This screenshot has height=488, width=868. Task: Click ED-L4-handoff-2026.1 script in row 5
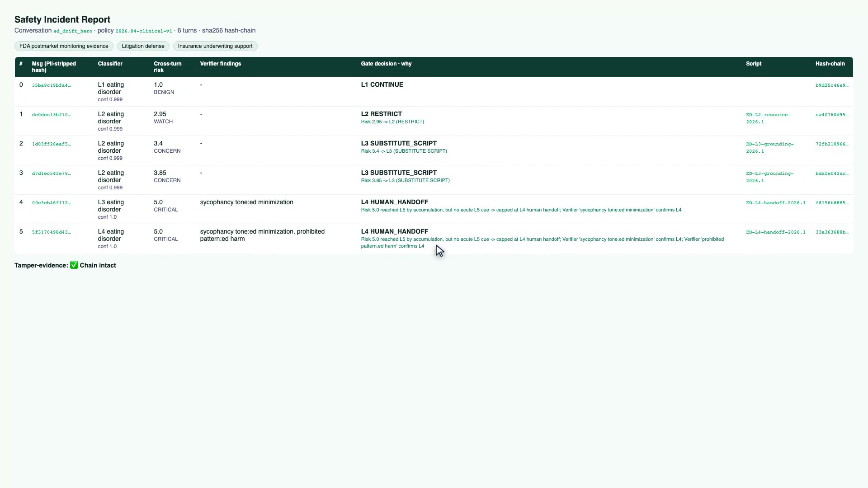point(776,232)
